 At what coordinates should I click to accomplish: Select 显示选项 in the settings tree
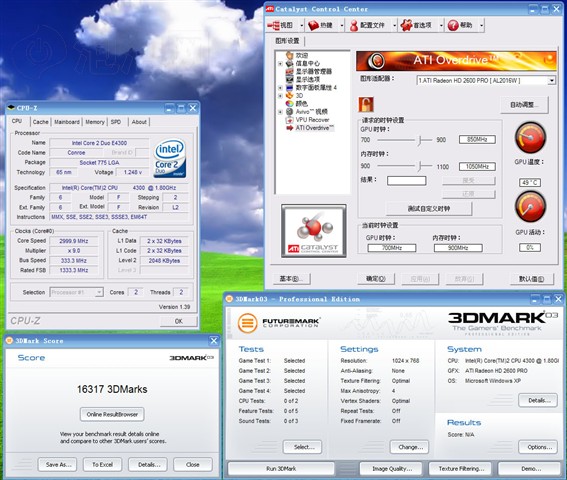pyautogui.click(x=308, y=79)
